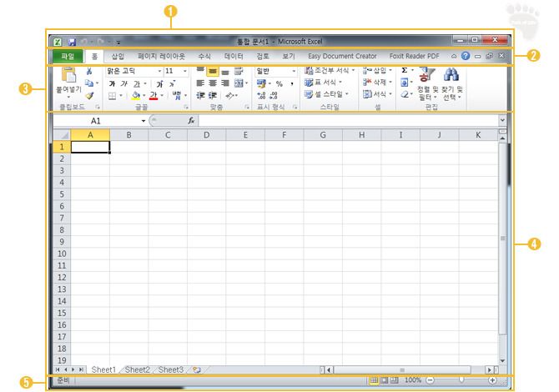Toggle align text right
This screenshot has height=392, width=559.
click(x=225, y=83)
